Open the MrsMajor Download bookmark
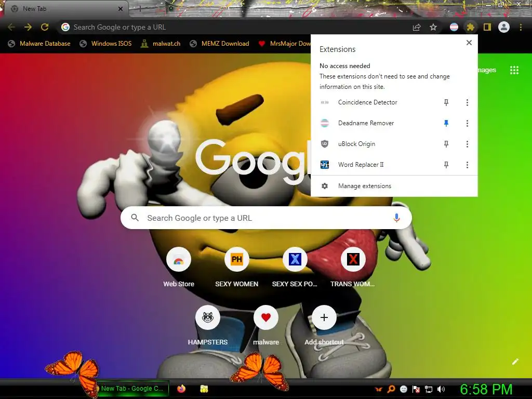 pyautogui.click(x=284, y=44)
